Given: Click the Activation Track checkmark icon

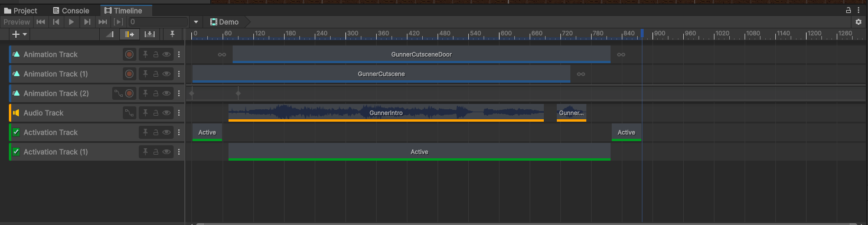Looking at the screenshot, I should pos(16,132).
